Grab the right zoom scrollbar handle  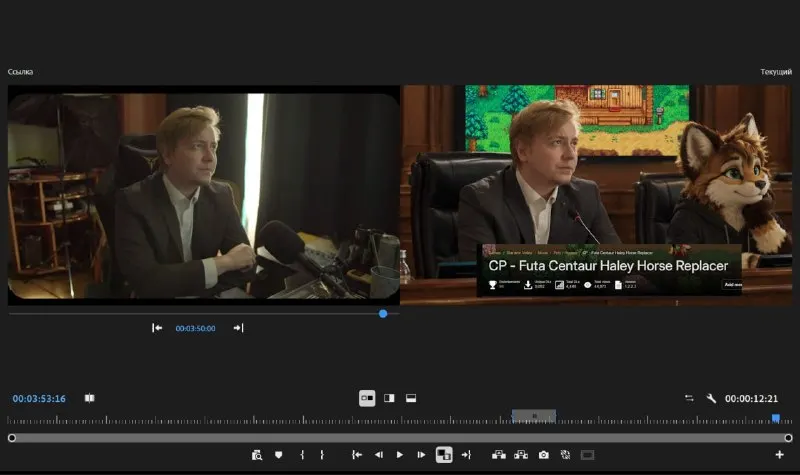pos(788,438)
